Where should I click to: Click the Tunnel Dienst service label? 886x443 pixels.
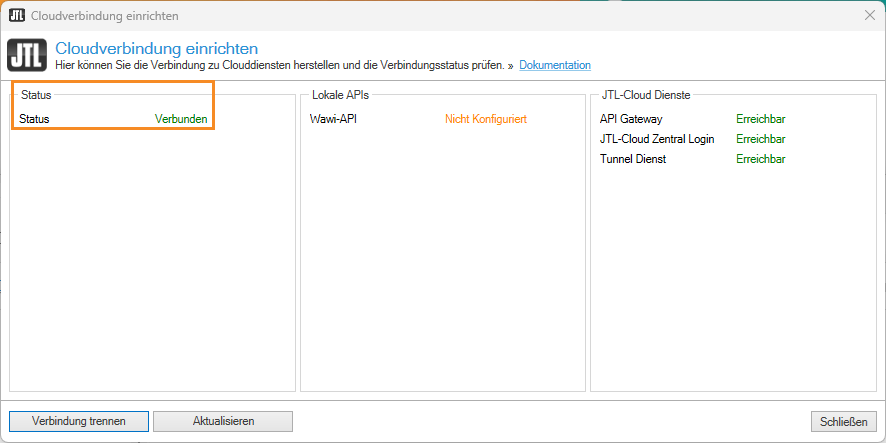(632, 159)
